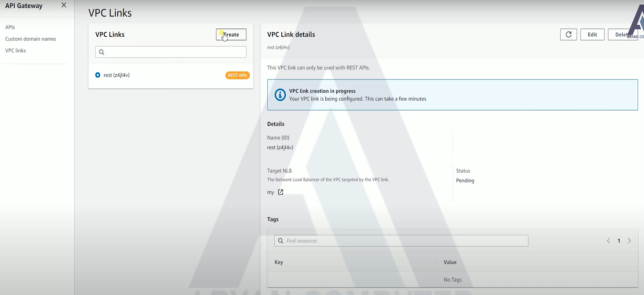Screen dimensions: 644x295
Task: Click the 'my' NLB name
Action: [x=271, y=192]
